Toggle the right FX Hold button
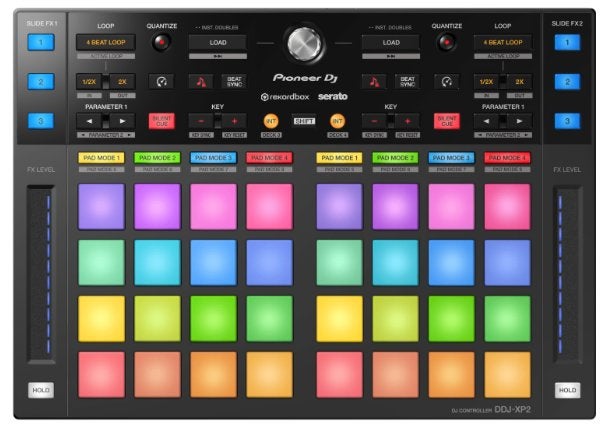Viewport: 608px width, 434px height. click(567, 390)
